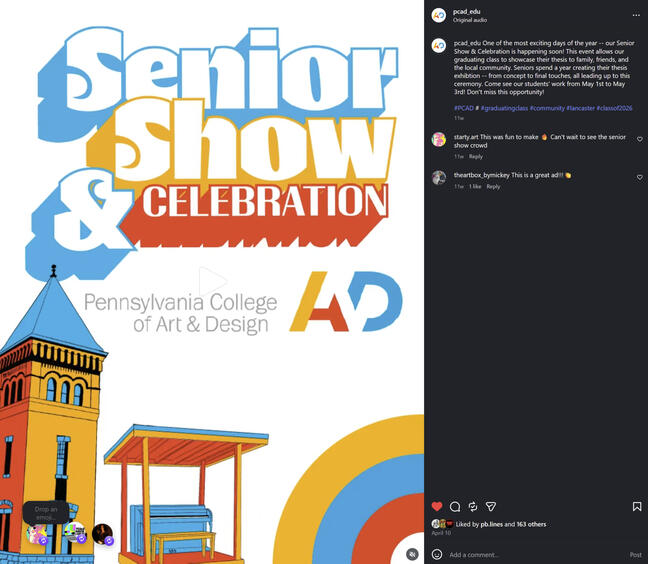The width and height of the screenshot is (648, 564).
Task: Click the '11w' timestamp under caption
Action: [x=459, y=118]
